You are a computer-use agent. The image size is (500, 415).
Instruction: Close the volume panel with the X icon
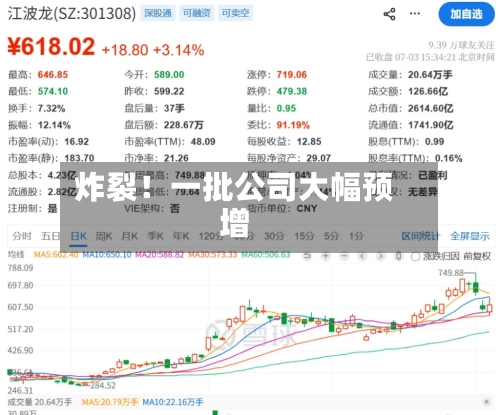(487, 402)
